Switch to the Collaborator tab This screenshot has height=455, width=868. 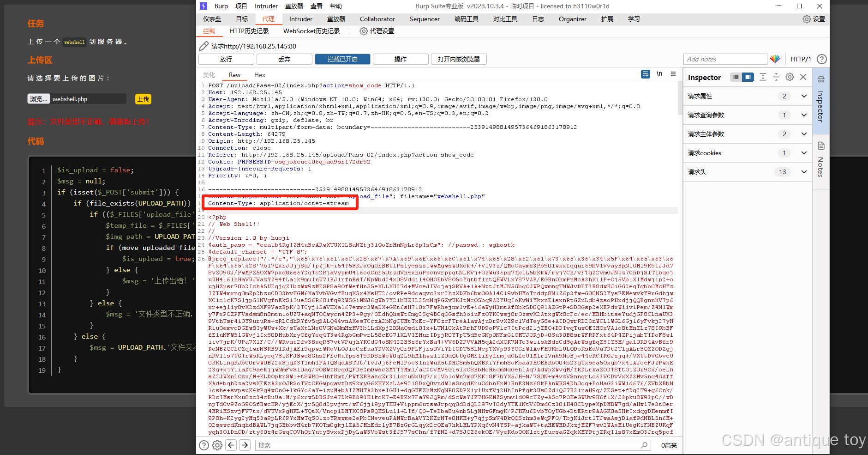point(377,19)
